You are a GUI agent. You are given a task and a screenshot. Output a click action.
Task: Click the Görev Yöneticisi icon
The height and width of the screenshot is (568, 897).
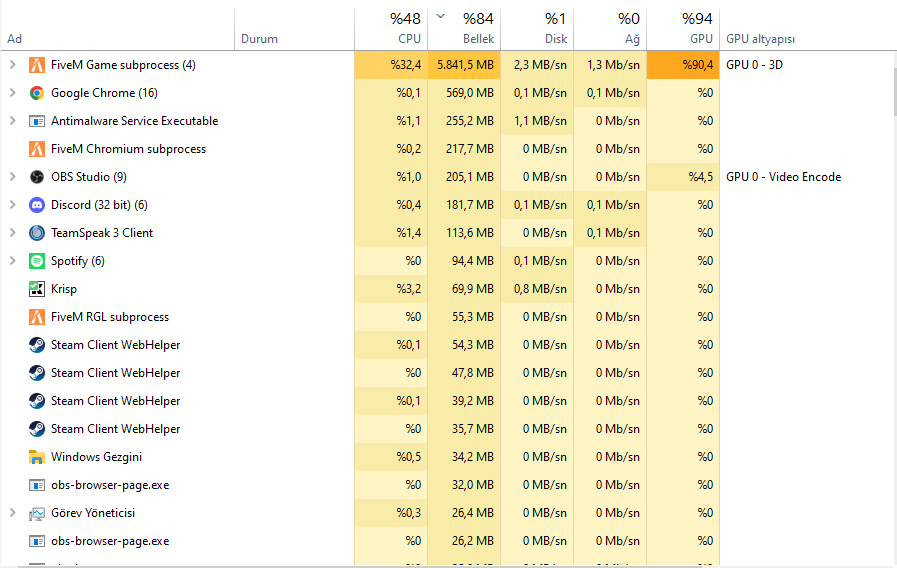tap(37, 513)
